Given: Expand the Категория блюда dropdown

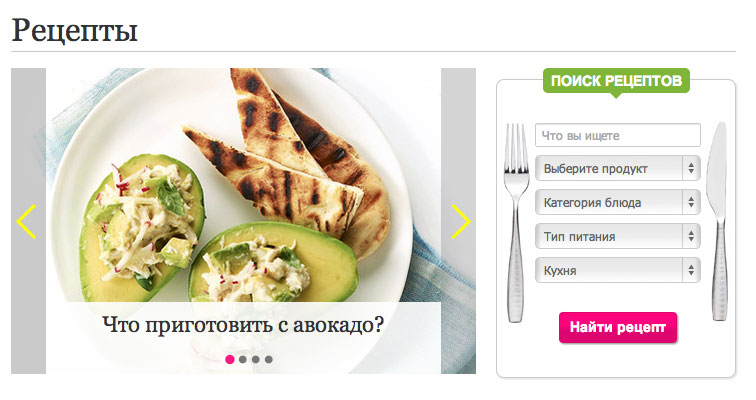Looking at the screenshot, I should (x=618, y=202).
